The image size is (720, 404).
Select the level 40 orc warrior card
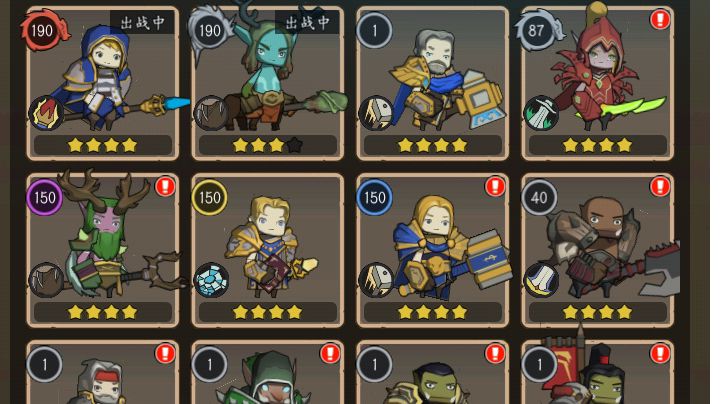click(598, 251)
